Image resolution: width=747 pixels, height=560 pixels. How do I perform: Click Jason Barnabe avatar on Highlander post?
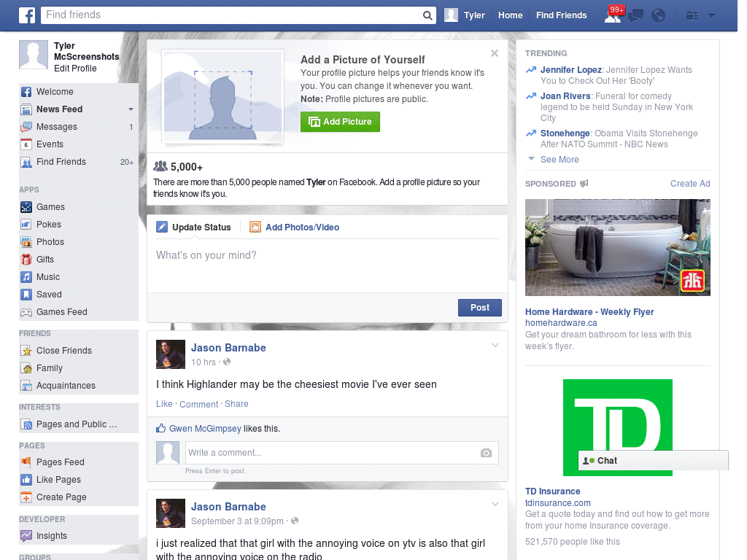click(171, 354)
